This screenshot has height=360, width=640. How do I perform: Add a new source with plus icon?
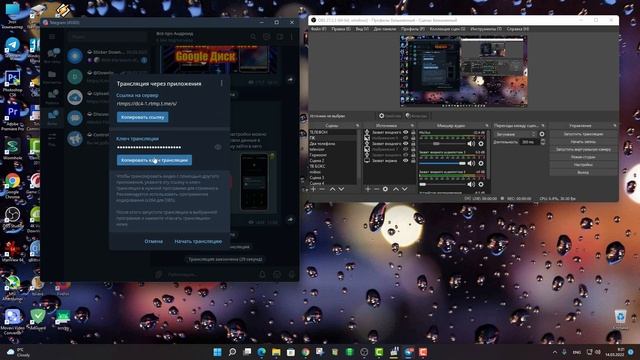pos(368,189)
